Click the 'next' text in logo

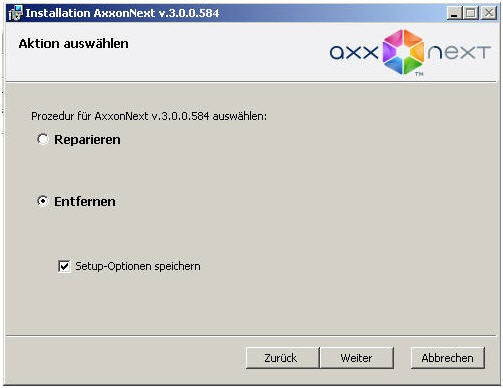tap(459, 52)
